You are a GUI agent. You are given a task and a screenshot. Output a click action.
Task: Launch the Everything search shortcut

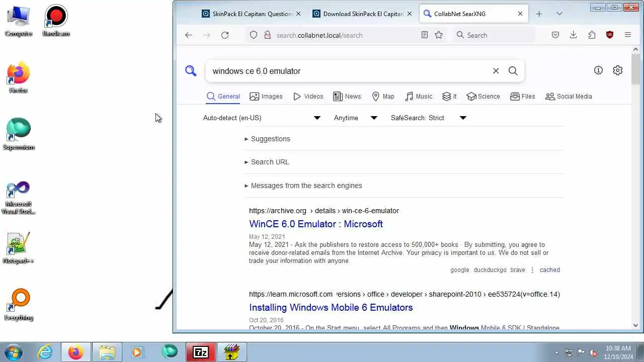pyautogui.click(x=19, y=305)
